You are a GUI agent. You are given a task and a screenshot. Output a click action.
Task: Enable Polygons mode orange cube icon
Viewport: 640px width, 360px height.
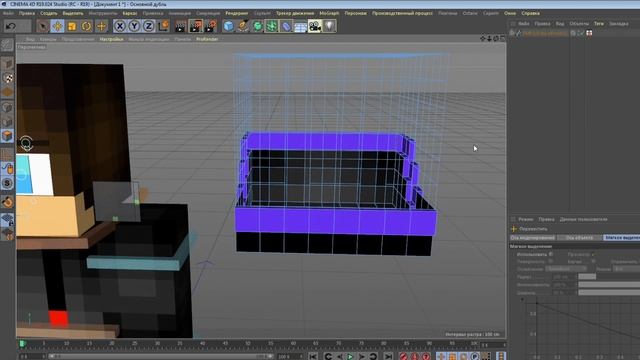(x=7, y=136)
